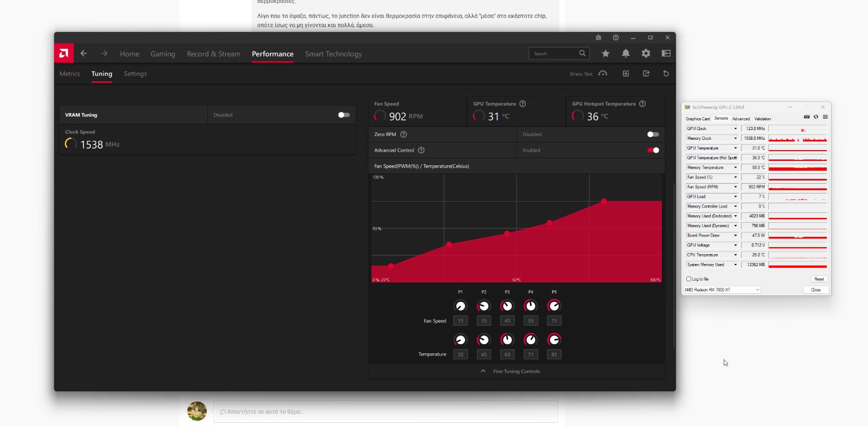Select the P1 point on fan curve

[x=391, y=266]
